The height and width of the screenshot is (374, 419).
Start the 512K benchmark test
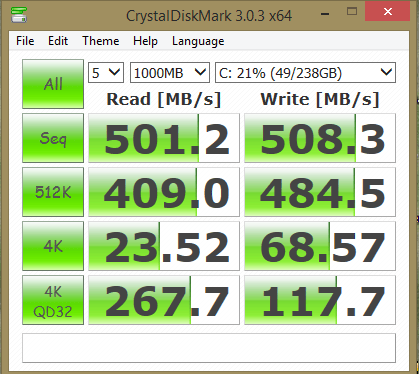click(53, 192)
